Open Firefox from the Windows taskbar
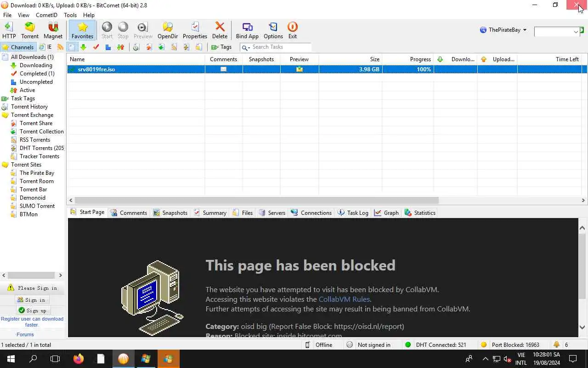Image resolution: width=588 pixels, height=368 pixels. coord(79,359)
